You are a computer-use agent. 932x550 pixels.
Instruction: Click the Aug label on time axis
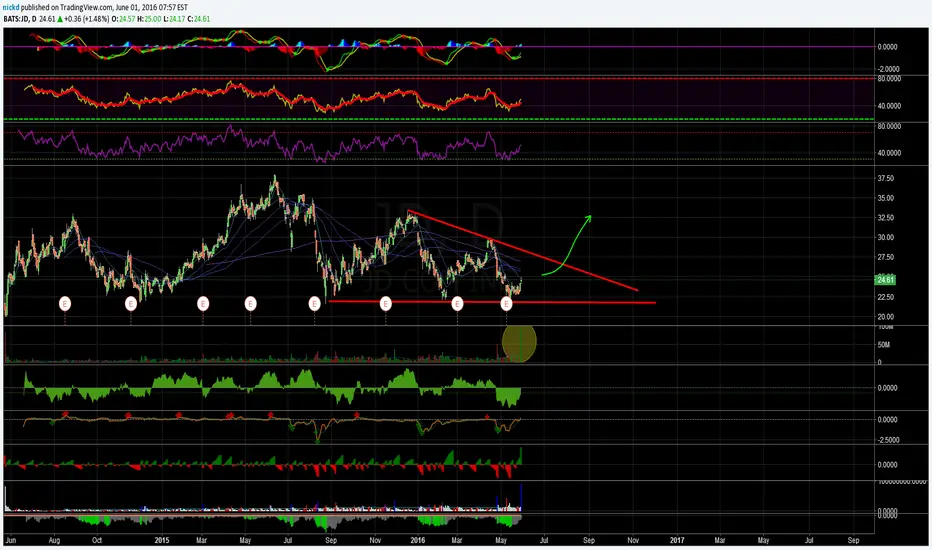click(x=54, y=540)
